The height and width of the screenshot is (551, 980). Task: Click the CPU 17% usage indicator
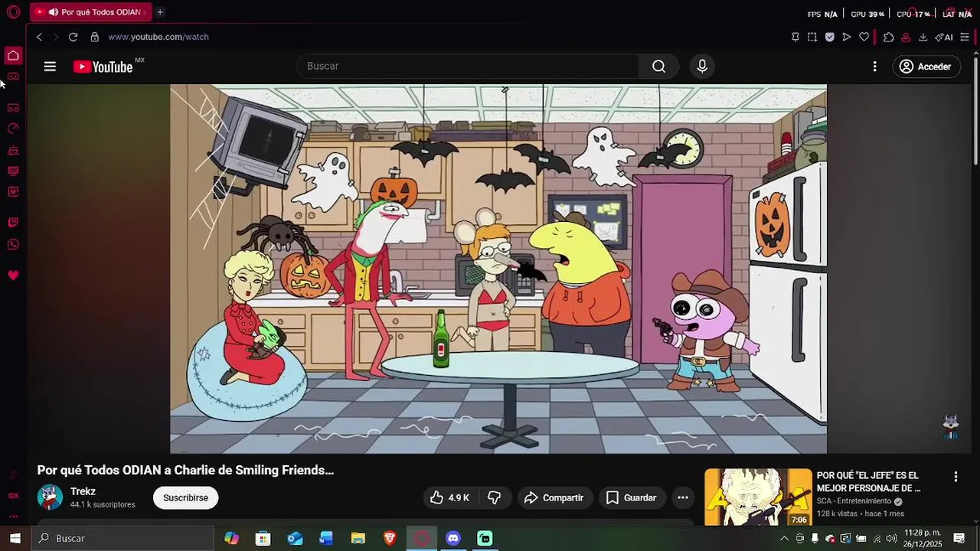pyautogui.click(x=913, y=14)
